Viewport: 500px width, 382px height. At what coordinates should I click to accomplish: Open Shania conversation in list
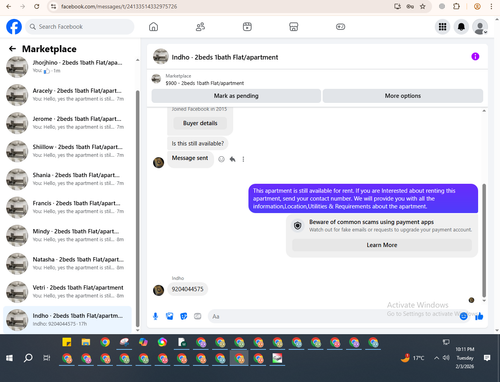coord(68,179)
